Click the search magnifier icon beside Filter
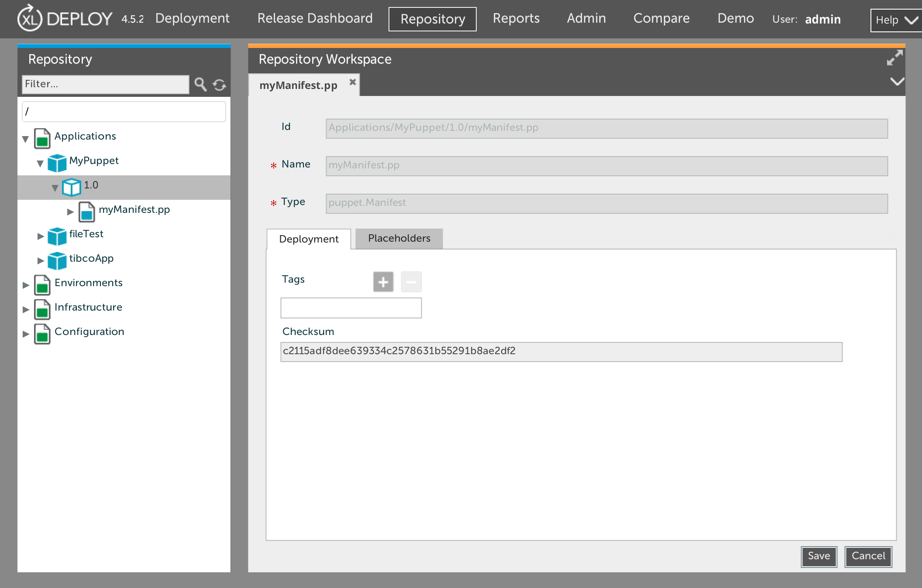Screen dimensions: 922x588 [x=200, y=84]
